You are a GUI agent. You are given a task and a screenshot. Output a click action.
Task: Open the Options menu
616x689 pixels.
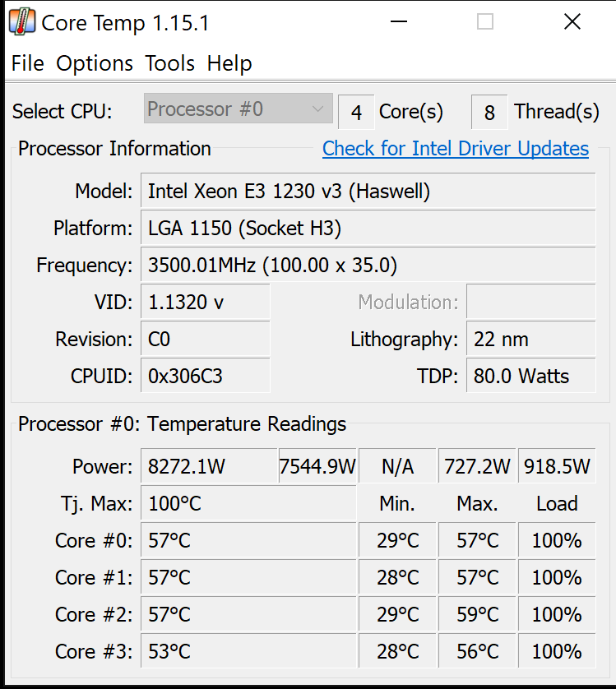click(x=94, y=63)
